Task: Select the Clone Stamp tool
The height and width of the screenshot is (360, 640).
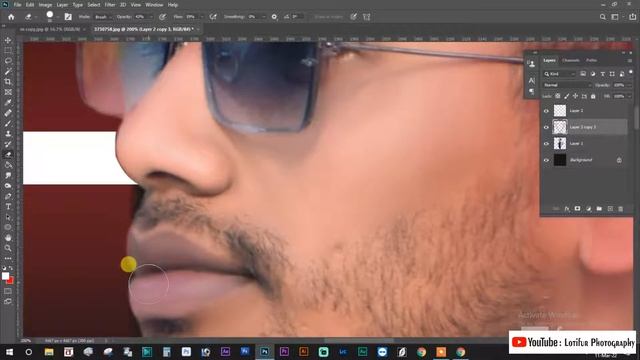Action: [8, 134]
